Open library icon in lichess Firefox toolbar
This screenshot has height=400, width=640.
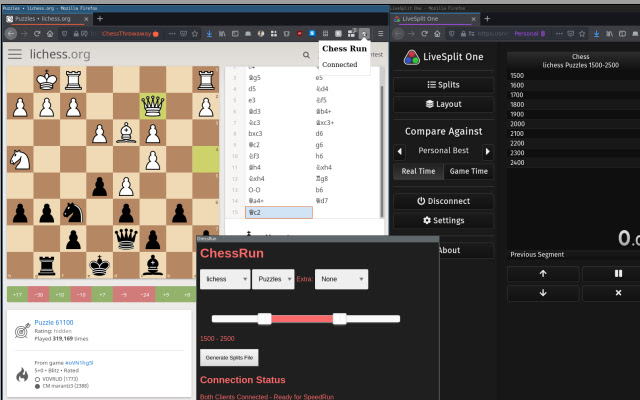pos(222,34)
